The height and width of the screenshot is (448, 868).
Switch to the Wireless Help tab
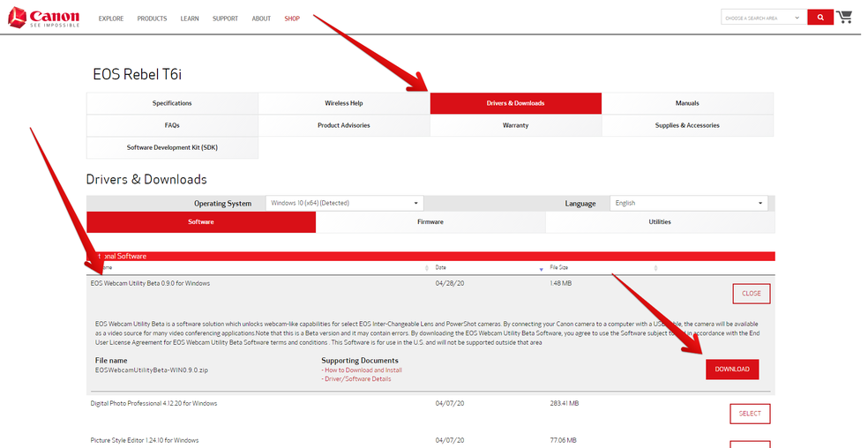click(x=344, y=103)
